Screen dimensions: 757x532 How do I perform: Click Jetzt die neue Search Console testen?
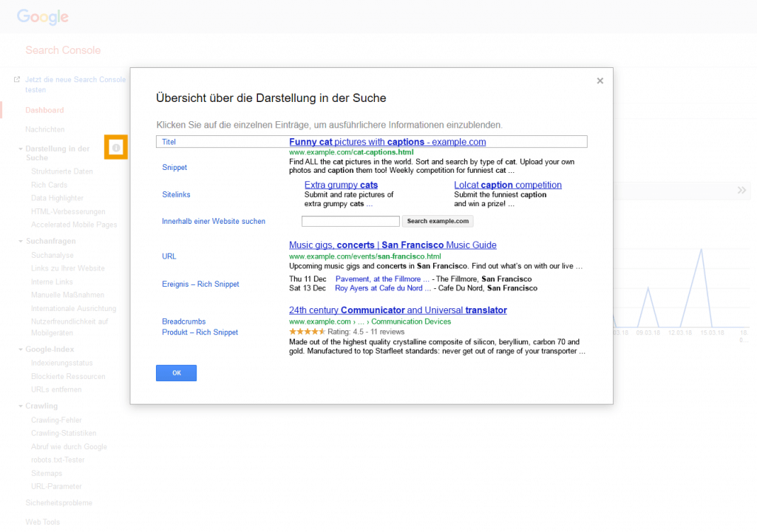pos(75,84)
